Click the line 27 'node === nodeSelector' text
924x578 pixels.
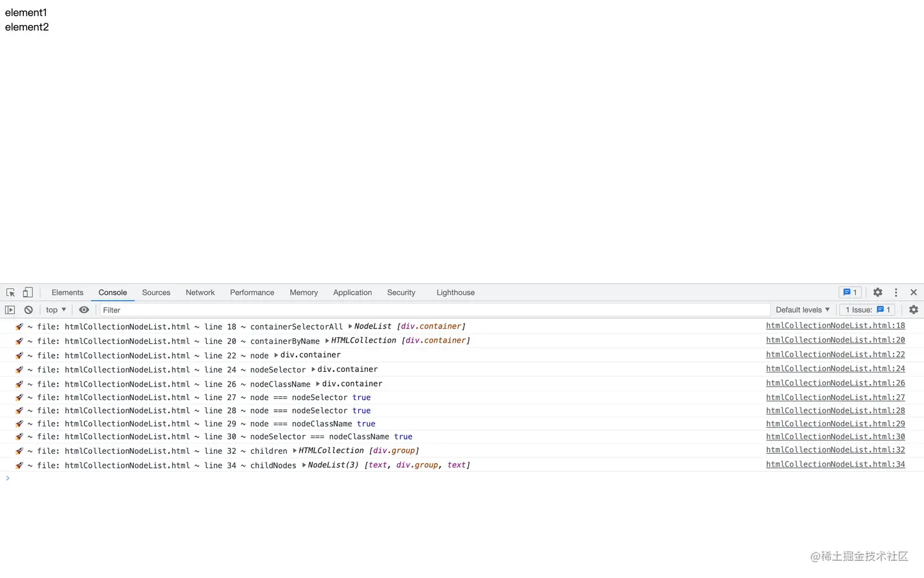click(298, 398)
